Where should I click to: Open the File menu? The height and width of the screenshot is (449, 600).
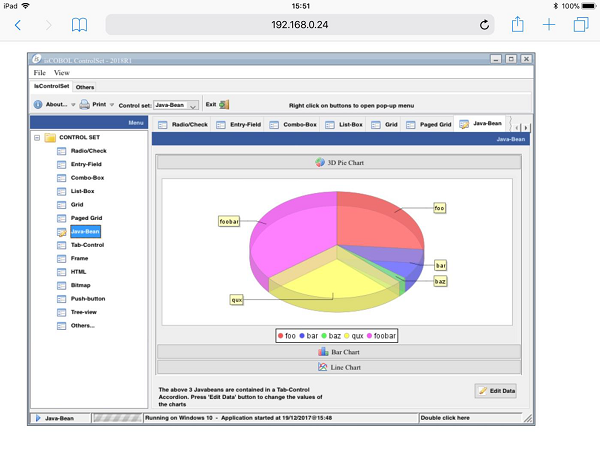(40, 73)
